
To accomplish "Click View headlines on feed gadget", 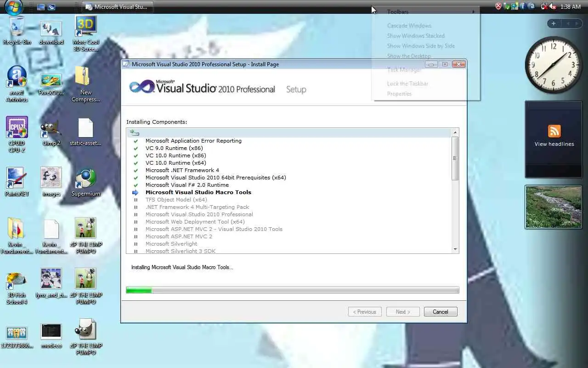I will (x=554, y=144).
